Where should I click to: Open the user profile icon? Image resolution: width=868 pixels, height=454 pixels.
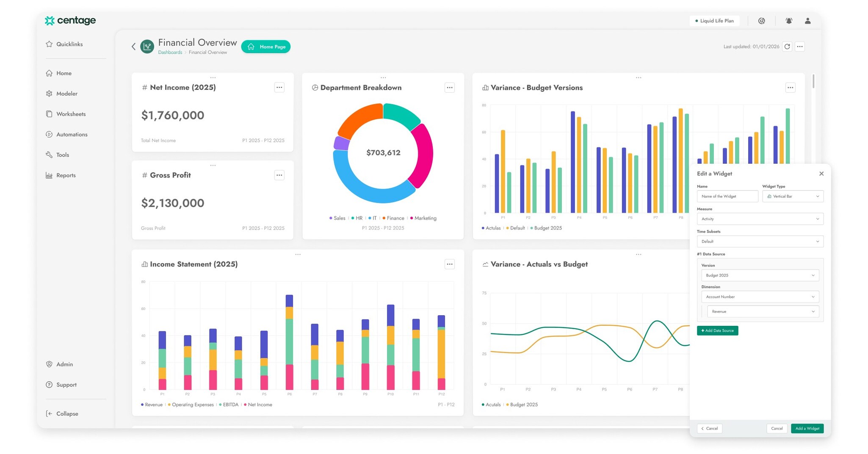pos(807,20)
